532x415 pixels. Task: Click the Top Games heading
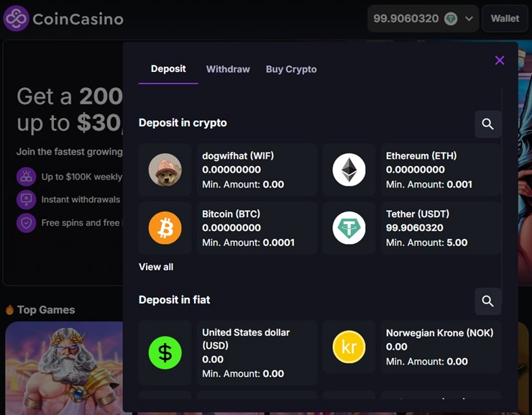46,310
